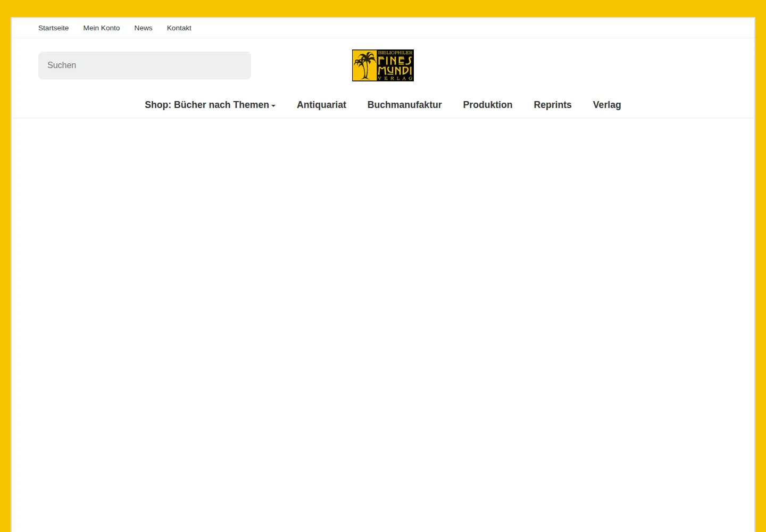Select the Produktion menu item
766x532 pixels.
point(488,105)
